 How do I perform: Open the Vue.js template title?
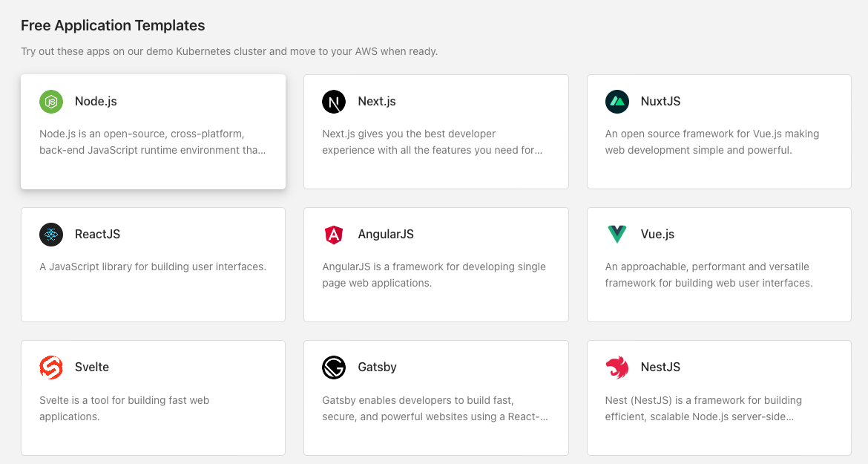tap(657, 234)
